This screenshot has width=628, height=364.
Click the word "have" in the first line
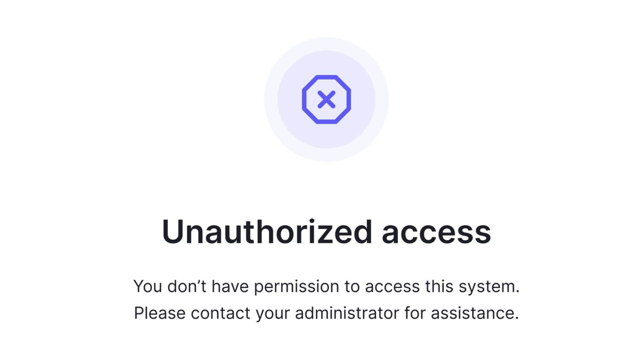(x=230, y=286)
